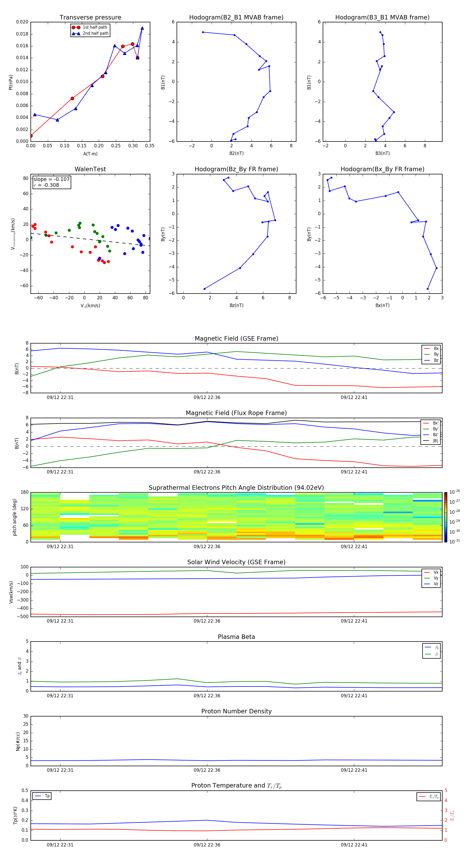Click the 'Plasma Beta' plot title
The width and height of the screenshot is (473, 868).
point(236,637)
